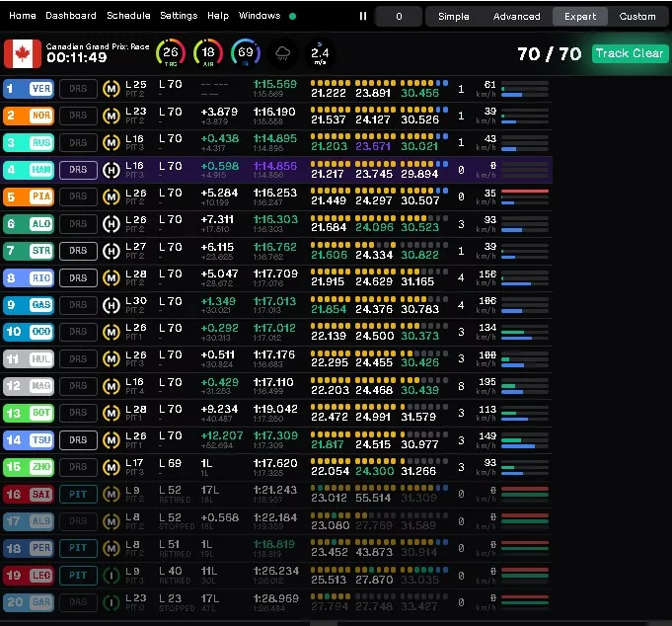Click PIA medium tyre compound icon
Screen dimensions: 672x626
(112, 196)
